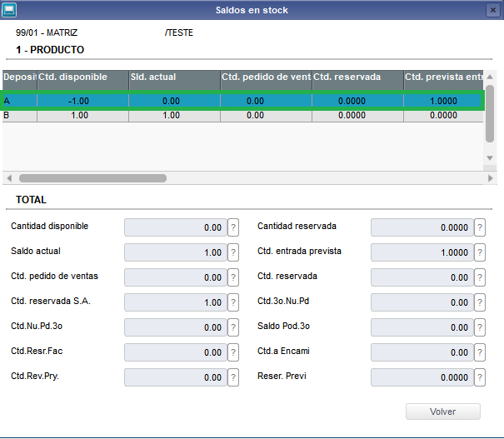Click the table scroll down arrow
504x439 pixels.
(x=490, y=158)
